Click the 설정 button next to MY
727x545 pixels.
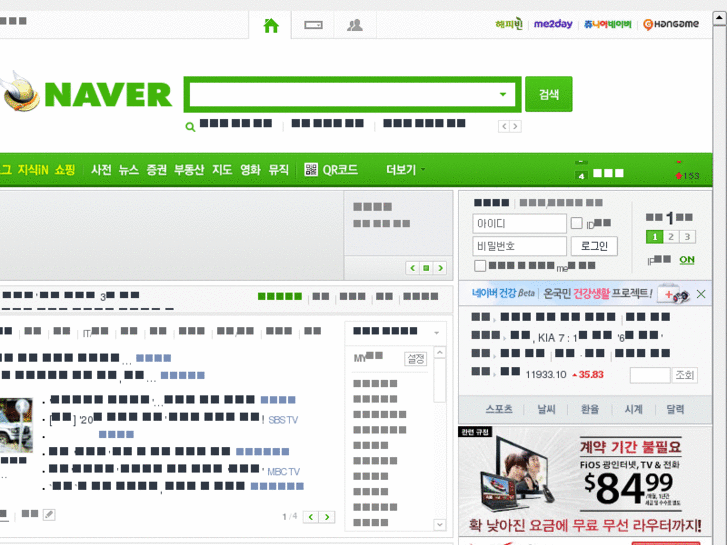pyautogui.click(x=415, y=359)
